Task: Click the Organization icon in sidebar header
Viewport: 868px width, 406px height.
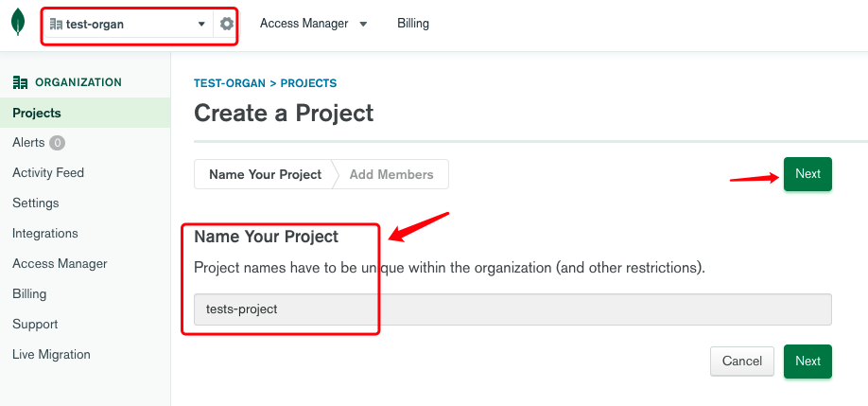Action: point(20,82)
